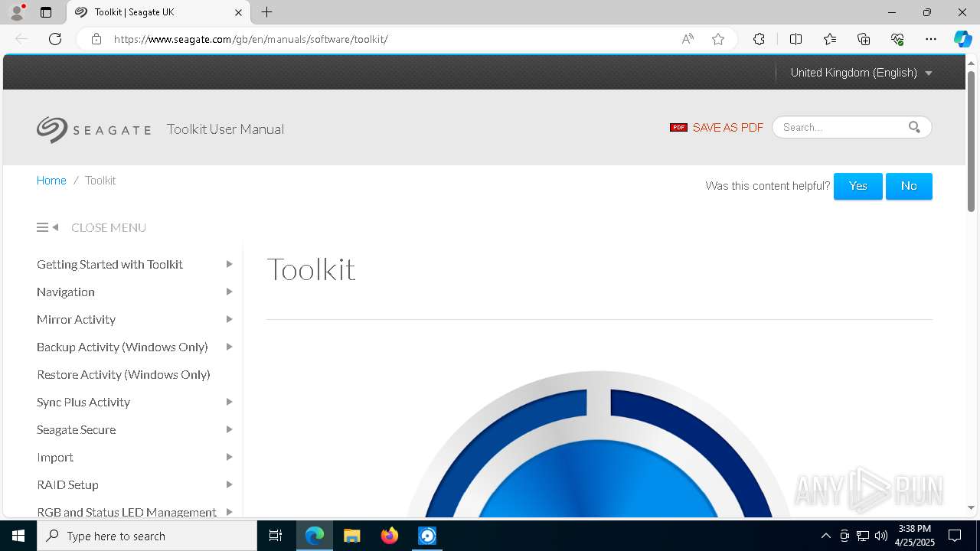This screenshot has height=551, width=980.
Task: Open the tab actions menu icon
Action: (x=46, y=12)
